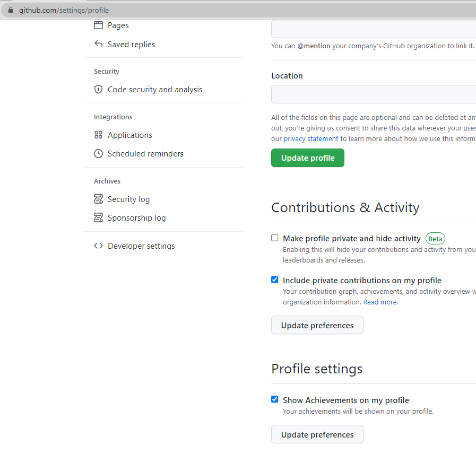Click the Pages icon in the sidebar
Viewport: 476px width, 463px height.
tap(98, 25)
